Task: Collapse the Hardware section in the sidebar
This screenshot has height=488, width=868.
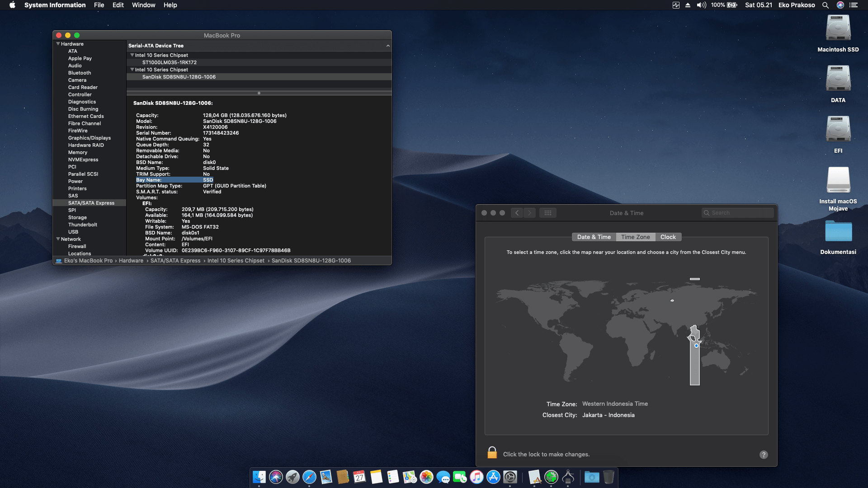Action: point(58,43)
